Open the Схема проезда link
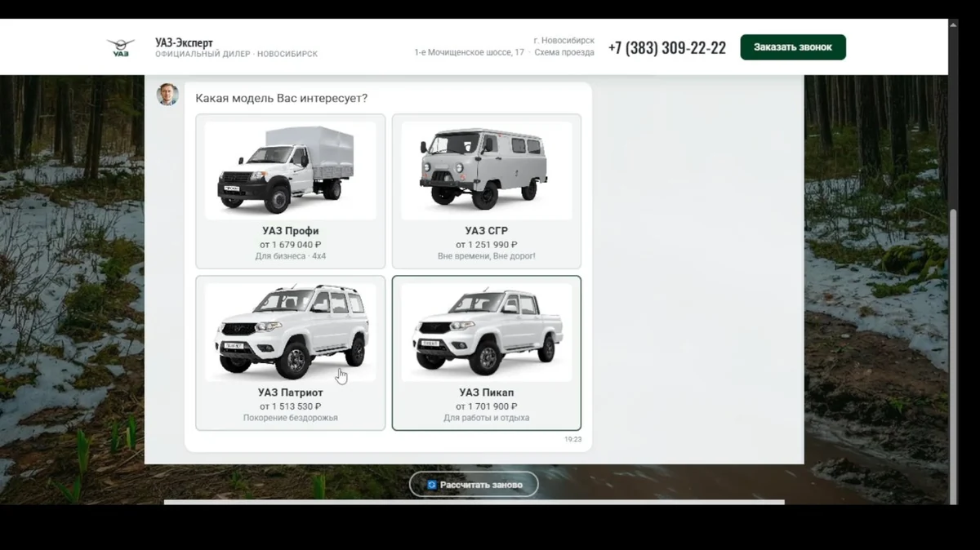The height and width of the screenshot is (550, 980). click(564, 52)
